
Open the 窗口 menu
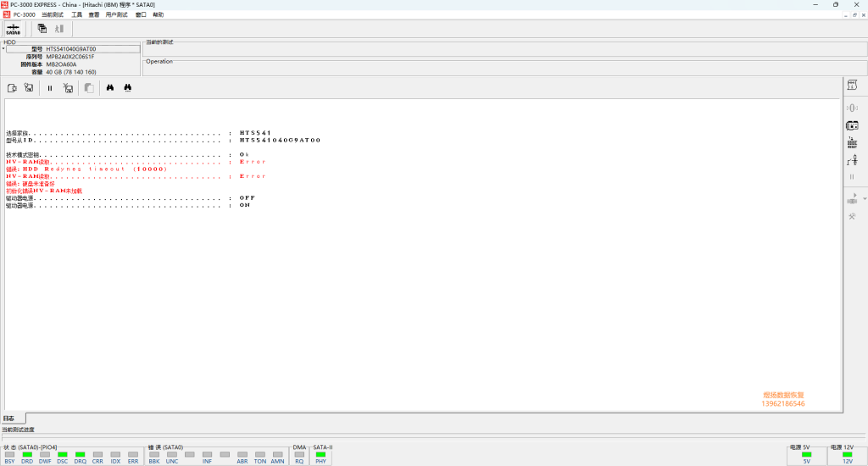[x=142, y=15]
